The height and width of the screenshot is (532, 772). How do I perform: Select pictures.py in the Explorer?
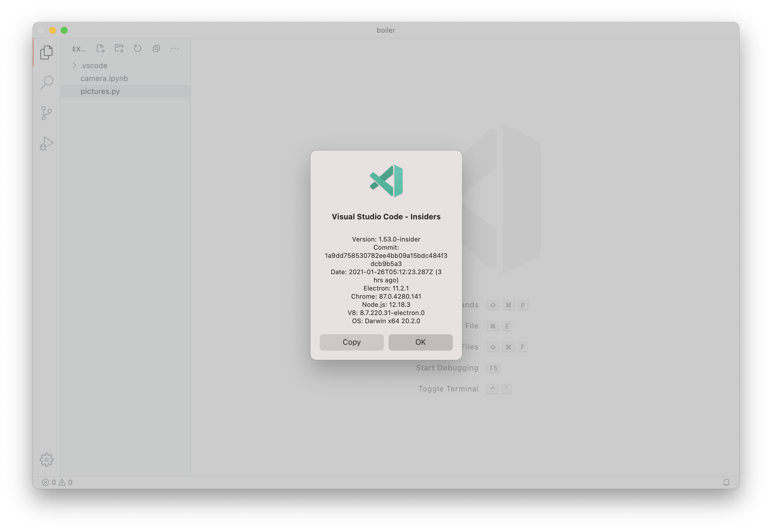point(100,91)
